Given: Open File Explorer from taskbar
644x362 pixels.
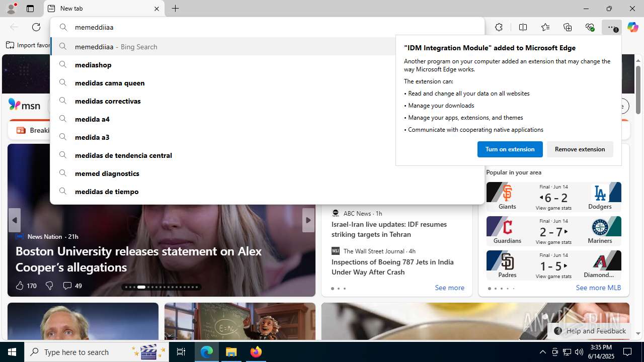Looking at the screenshot, I should (x=231, y=352).
